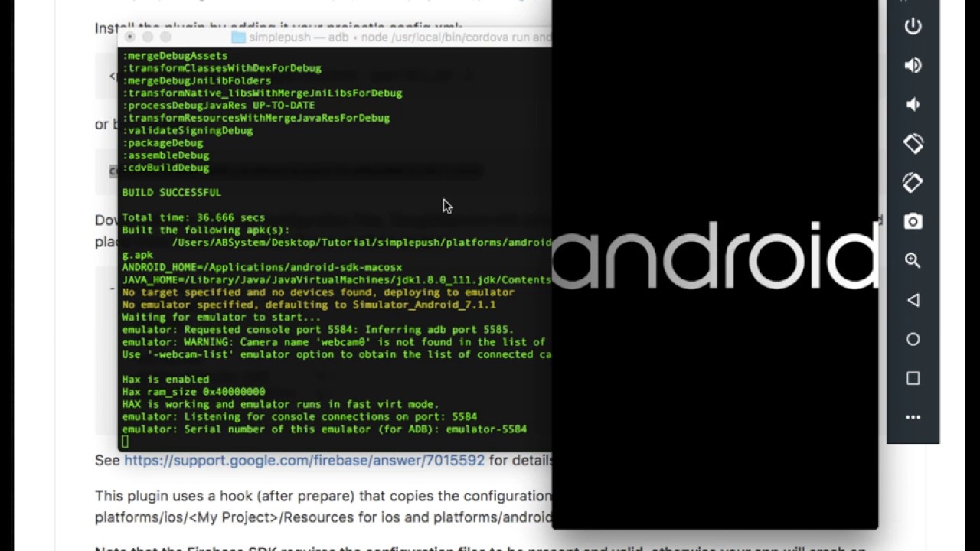Click 'This plugin uses a hook' paragraph in browser
The image size is (980, 551).
pos(323,507)
